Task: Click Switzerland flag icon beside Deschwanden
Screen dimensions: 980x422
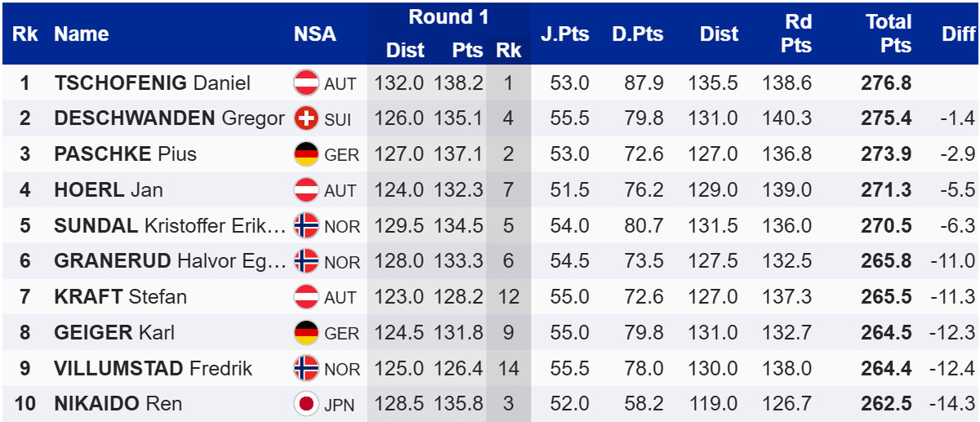Action: coord(306,119)
